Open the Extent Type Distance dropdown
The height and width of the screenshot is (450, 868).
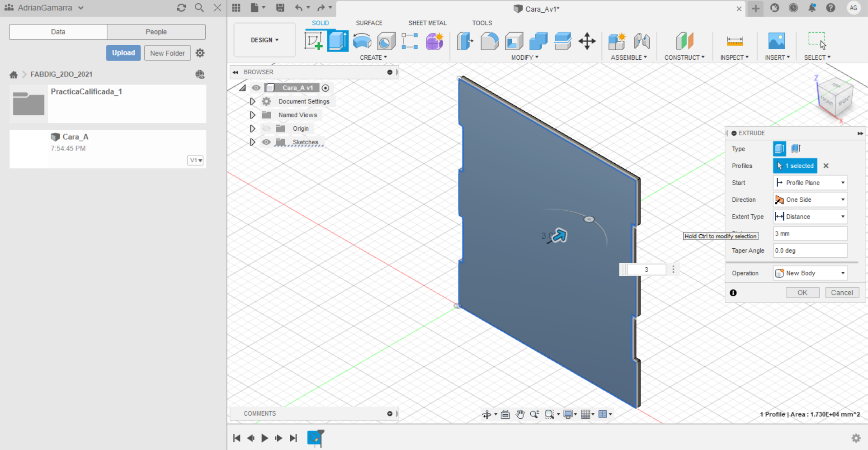tap(810, 217)
